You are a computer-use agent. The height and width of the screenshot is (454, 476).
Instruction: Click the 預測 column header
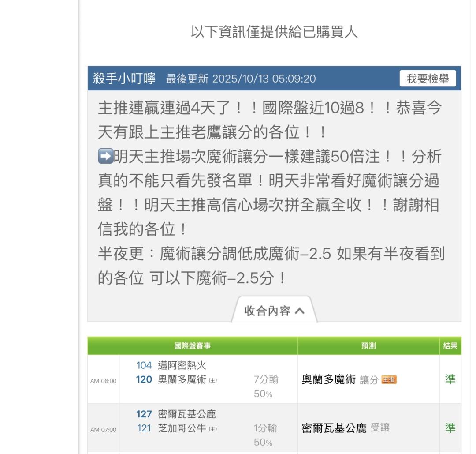tap(368, 346)
